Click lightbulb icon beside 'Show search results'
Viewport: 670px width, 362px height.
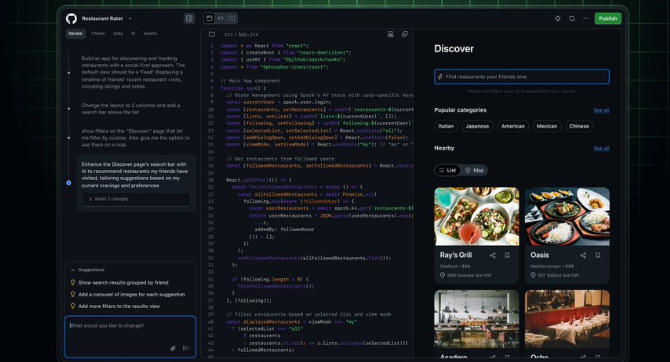(x=73, y=283)
